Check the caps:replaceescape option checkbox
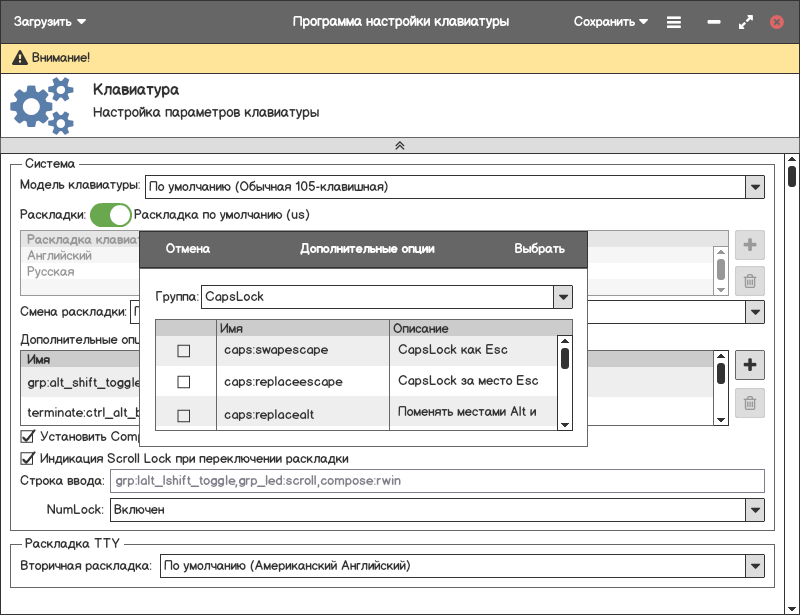 click(183, 382)
